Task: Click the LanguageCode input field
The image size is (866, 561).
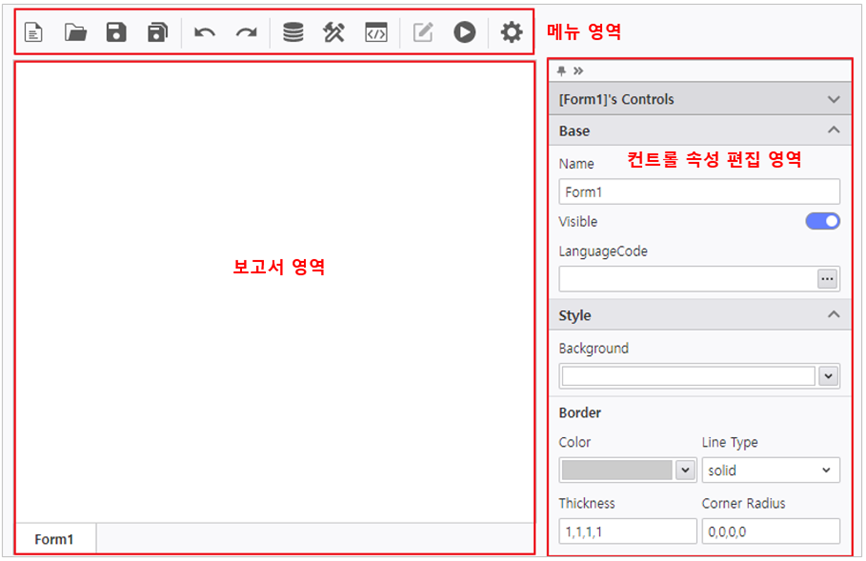Action: click(x=688, y=279)
